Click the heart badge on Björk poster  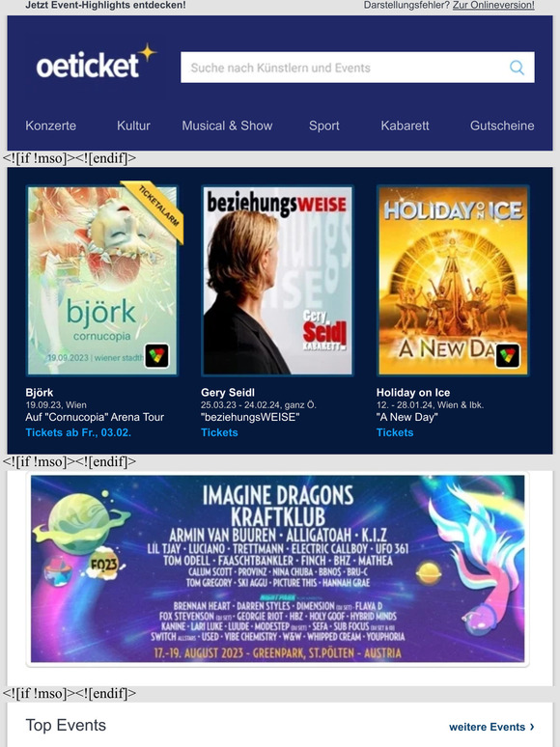point(156,355)
